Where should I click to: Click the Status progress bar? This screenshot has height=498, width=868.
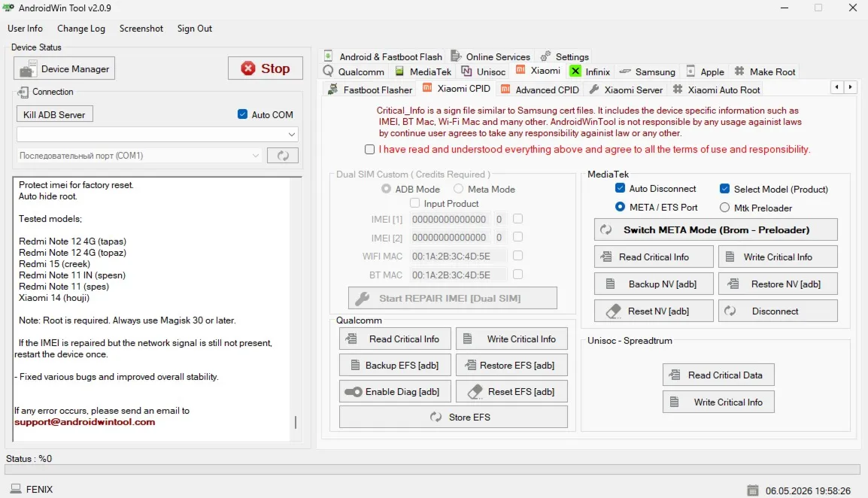432,469
